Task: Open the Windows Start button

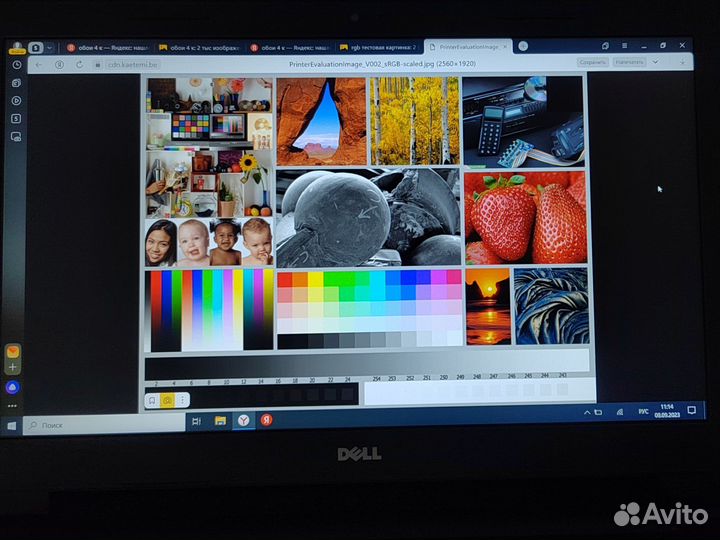Action: click(11, 427)
